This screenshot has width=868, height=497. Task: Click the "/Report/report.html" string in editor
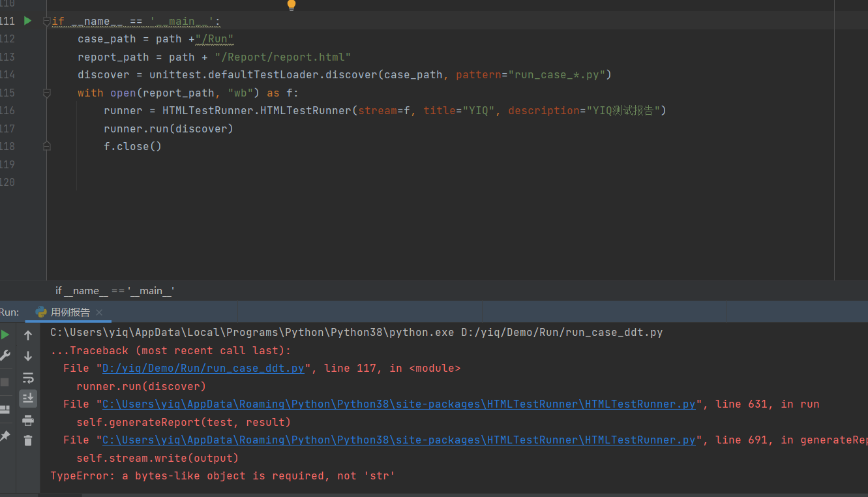point(283,57)
